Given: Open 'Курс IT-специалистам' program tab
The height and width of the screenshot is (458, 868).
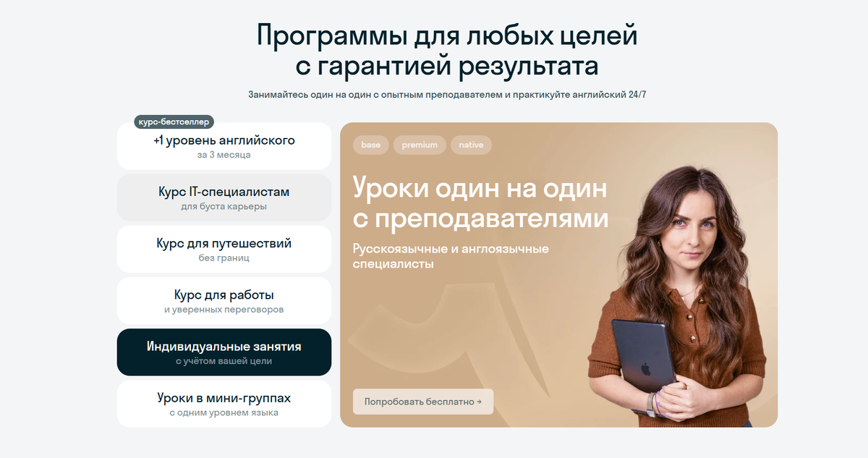Looking at the screenshot, I should point(224,198).
